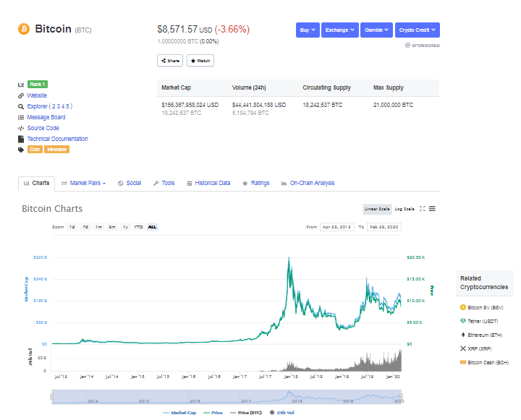The image size is (521, 420).
Task: Open the Ratings tab
Action: [x=256, y=184]
